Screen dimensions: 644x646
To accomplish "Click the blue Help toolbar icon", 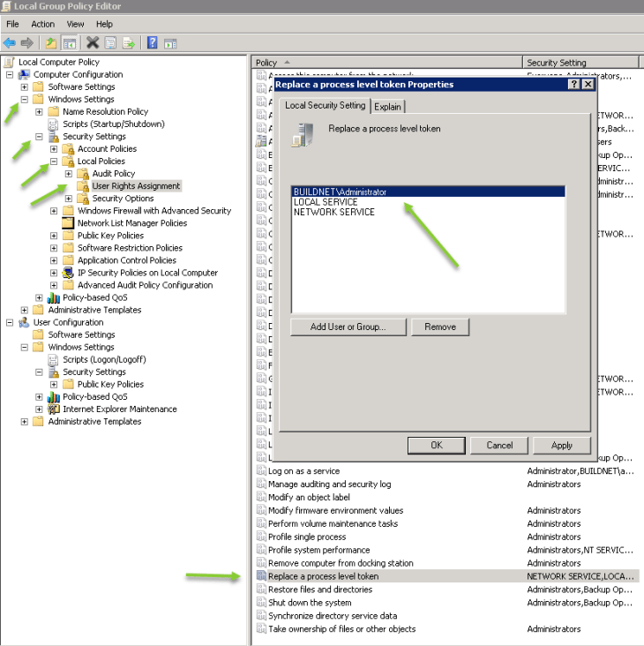I will point(153,42).
